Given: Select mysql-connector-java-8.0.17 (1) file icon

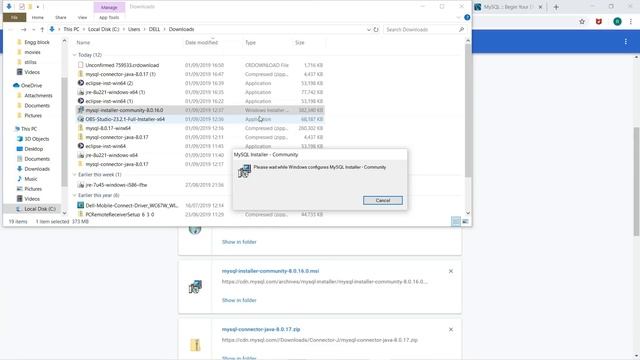Looking at the screenshot, I should (x=80, y=74).
